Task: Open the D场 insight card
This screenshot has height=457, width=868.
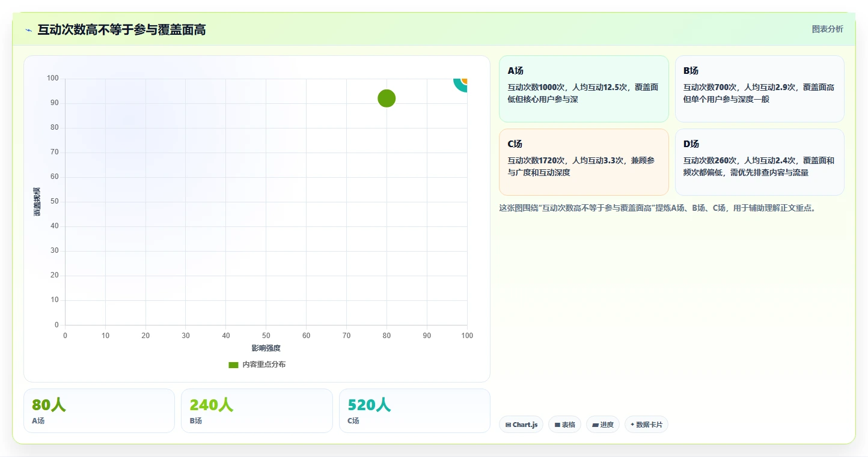Action: (x=760, y=162)
